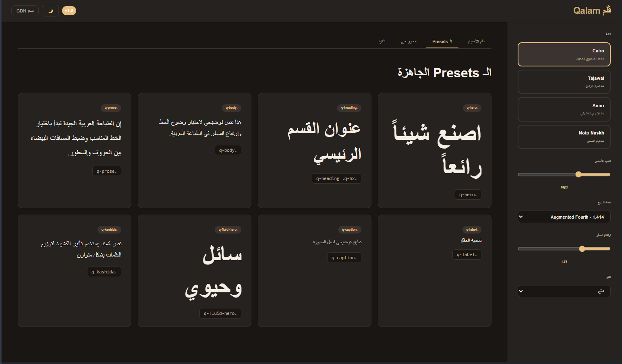The width and height of the screenshot is (622, 364).
Task: Copy the q-hero. class code chip
Action: coord(468,194)
